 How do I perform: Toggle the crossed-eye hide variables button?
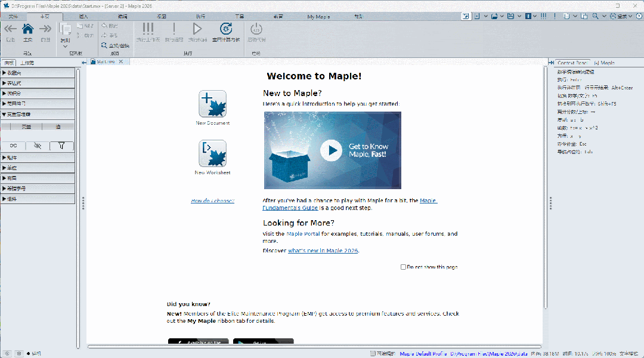tap(38, 146)
